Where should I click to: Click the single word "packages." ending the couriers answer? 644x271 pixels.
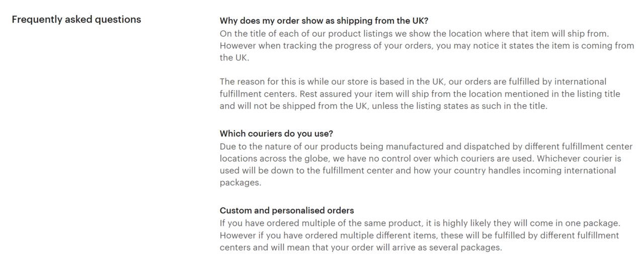(x=240, y=183)
